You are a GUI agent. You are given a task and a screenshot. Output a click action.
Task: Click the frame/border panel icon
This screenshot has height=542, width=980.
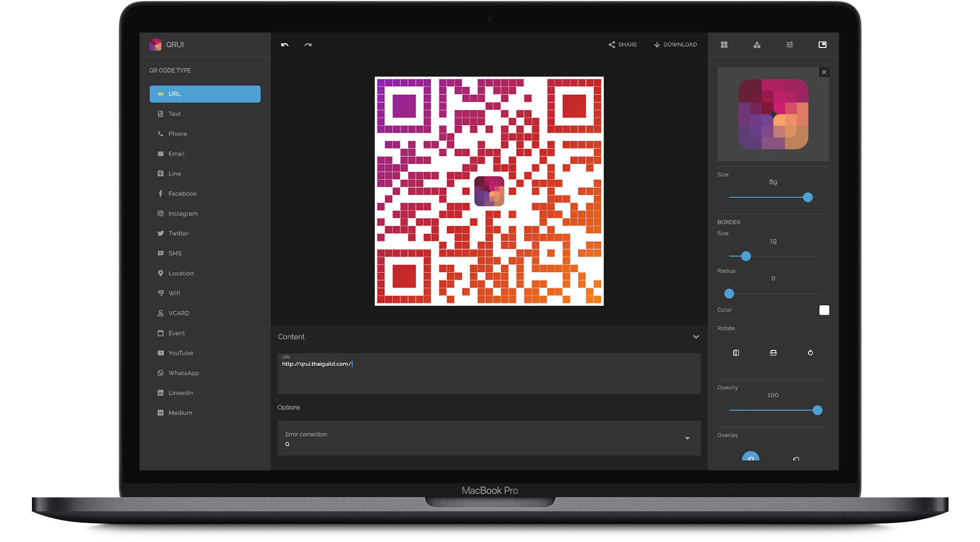point(822,45)
